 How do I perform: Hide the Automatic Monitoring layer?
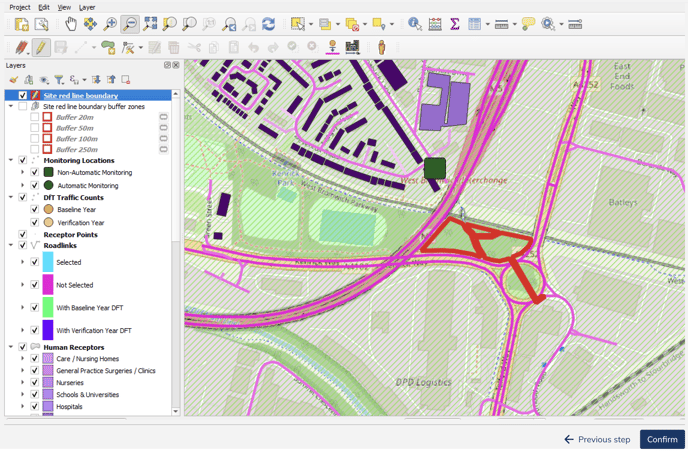[x=35, y=186]
